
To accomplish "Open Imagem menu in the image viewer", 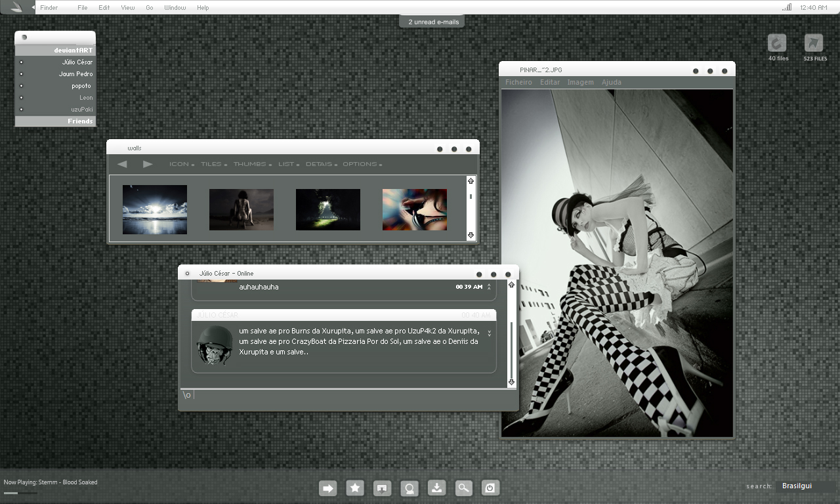I will (x=581, y=82).
